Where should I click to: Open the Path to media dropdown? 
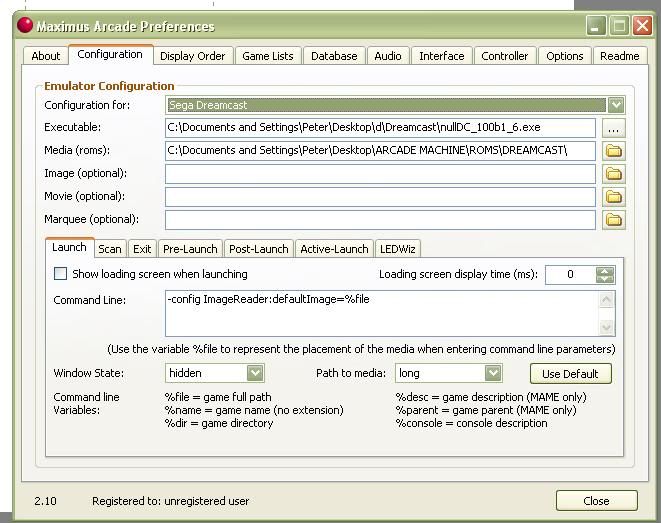[493, 373]
